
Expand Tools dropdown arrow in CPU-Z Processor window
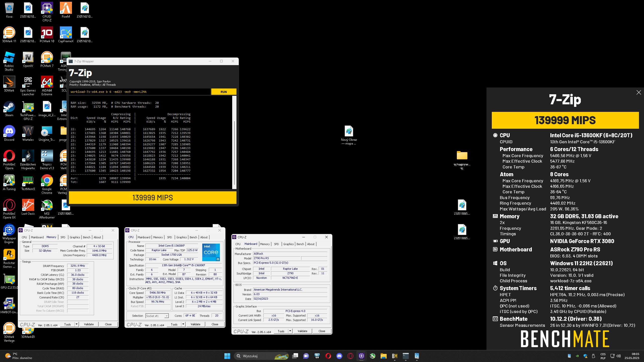[x=183, y=324]
